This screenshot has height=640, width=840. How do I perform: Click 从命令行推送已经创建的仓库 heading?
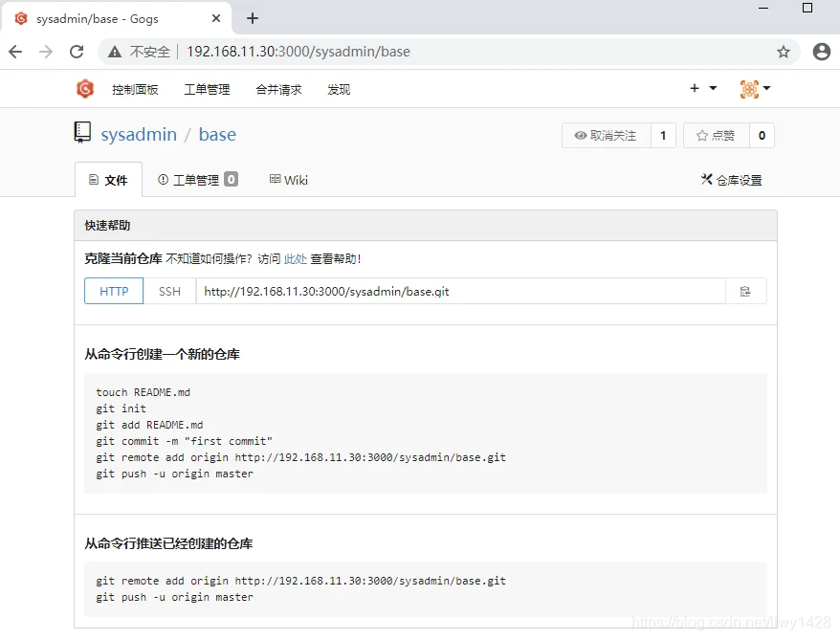pos(168,543)
